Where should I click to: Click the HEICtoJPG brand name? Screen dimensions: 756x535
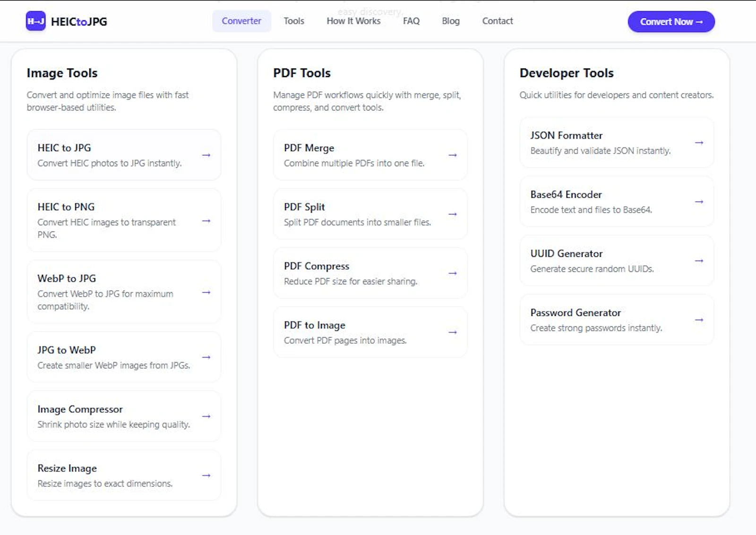point(79,22)
